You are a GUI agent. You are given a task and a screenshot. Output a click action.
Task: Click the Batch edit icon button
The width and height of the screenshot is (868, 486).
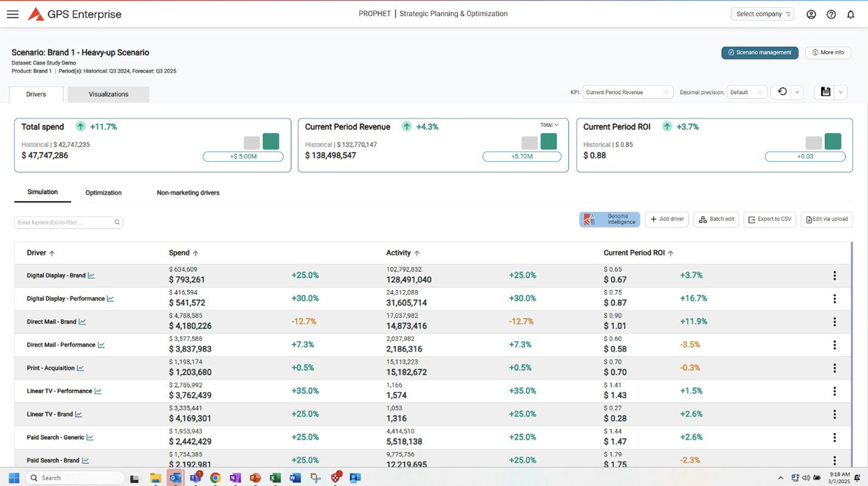(x=704, y=219)
